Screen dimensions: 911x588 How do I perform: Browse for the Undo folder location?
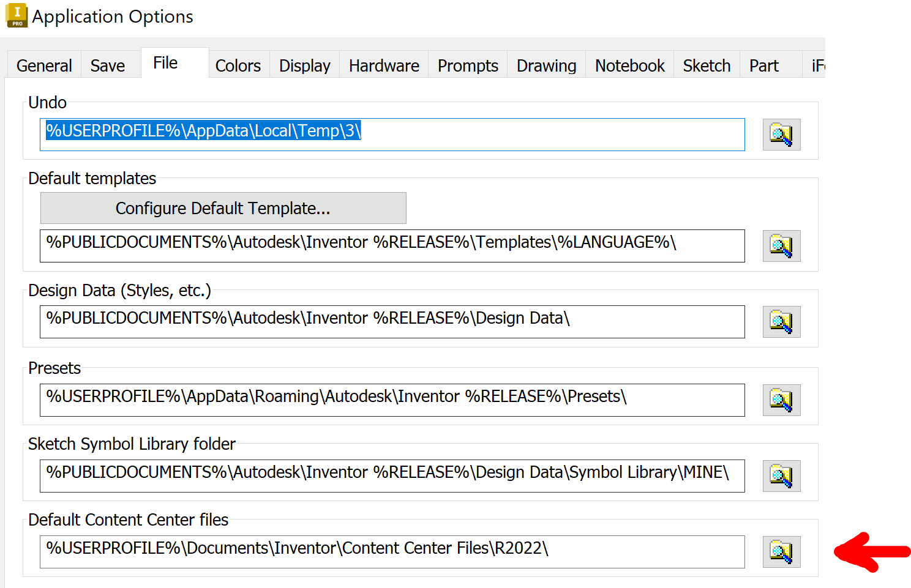pyautogui.click(x=781, y=135)
